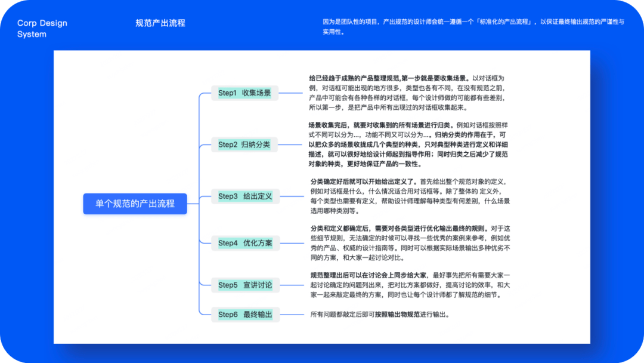Click the paragraph starting '分类和定义都确定后'
This screenshot has width=644, height=363.
point(410,243)
